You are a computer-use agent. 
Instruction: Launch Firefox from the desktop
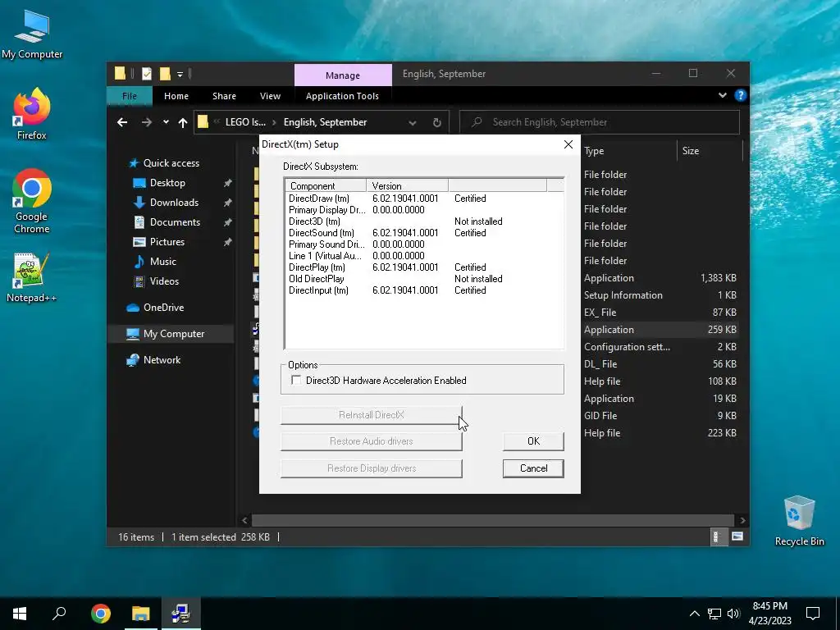coord(32,114)
